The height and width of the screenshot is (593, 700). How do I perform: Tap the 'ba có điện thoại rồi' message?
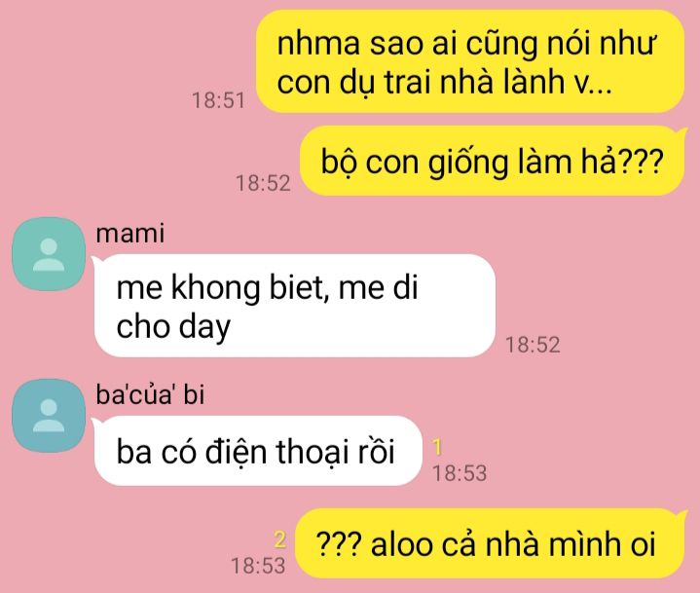click(x=257, y=451)
